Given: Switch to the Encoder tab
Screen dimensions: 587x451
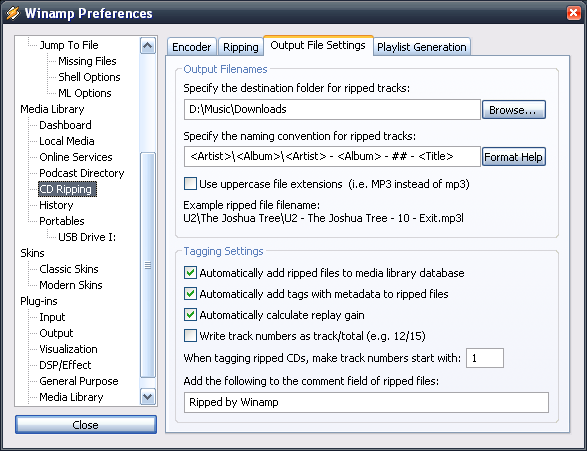Looking at the screenshot, I should (191, 47).
